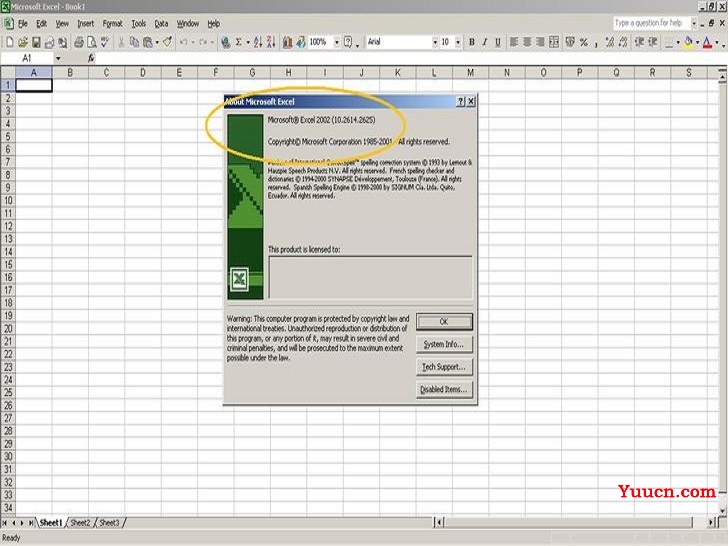Click the AutoSum sigma icon
The height and width of the screenshot is (546, 728).
(x=238, y=42)
